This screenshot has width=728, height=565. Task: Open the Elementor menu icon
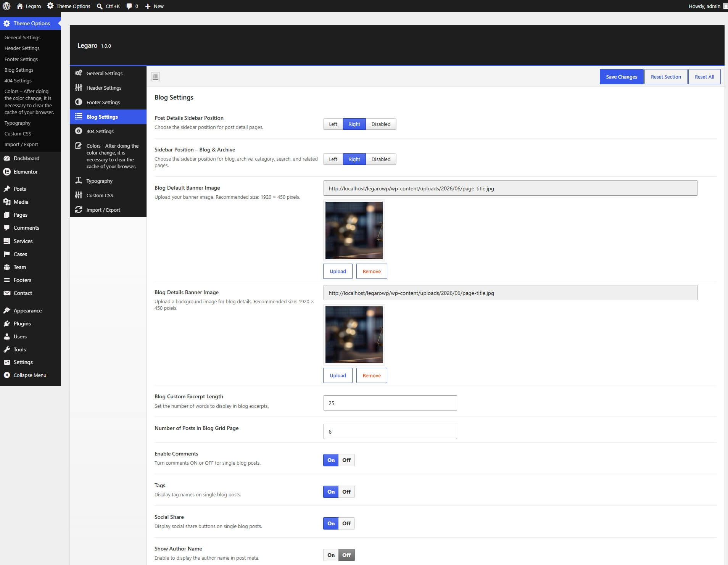pyautogui.click(x=7, y=172)
